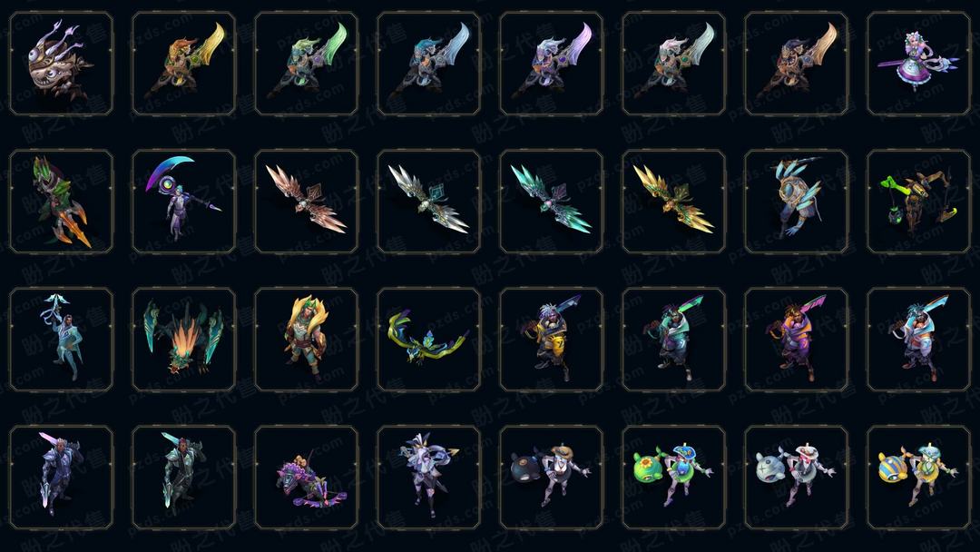Image resolution: width=980 pixels, height=552 pixels.
Task: Pick the purple-bladed swordsman chroma
Action: tap(552, 64)
